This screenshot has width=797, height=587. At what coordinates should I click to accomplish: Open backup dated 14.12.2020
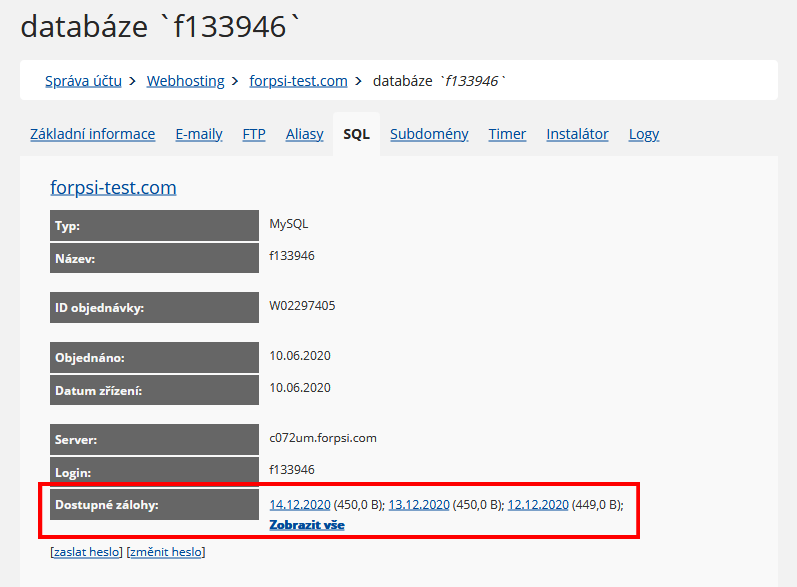[x=300, y=505]
